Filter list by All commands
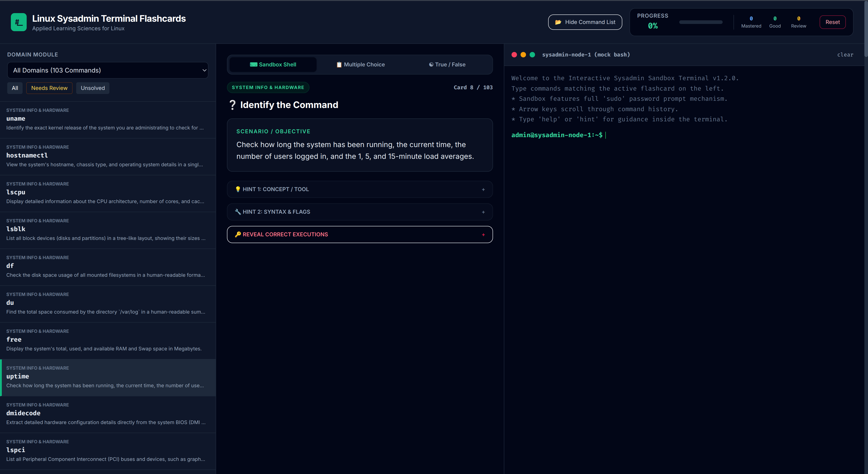Image resolution: width=868 pixels, height=474 pixels. [x=15, y=88]
